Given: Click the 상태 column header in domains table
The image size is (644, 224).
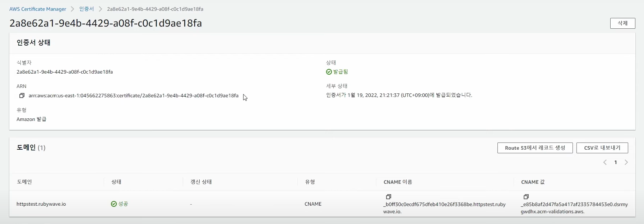Looking at the screenshot, I should [x=116, y=182].
